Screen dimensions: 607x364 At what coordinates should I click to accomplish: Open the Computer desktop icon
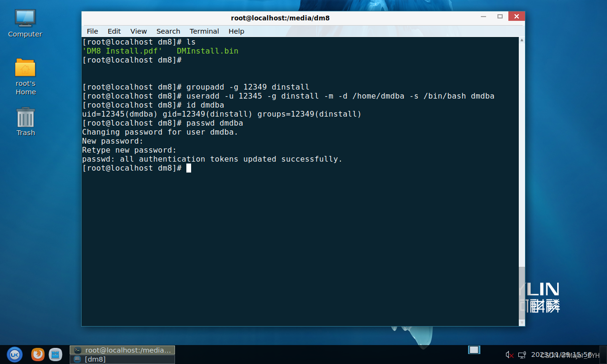tap(25, 23)
